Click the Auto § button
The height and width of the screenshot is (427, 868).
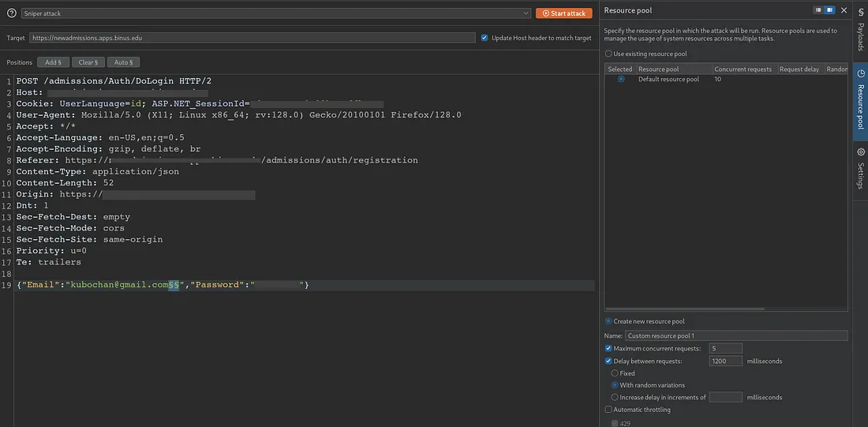tap(123, 62)
